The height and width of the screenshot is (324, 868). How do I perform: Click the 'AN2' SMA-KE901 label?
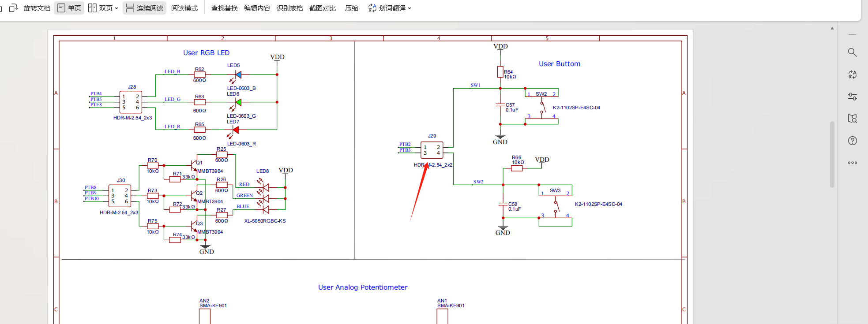click(204, 301)
